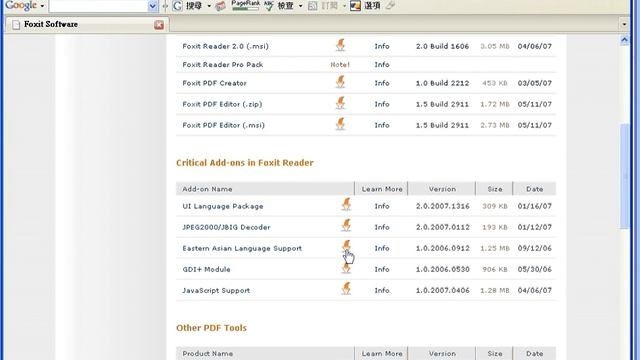Open Info link for Foxit PDF Editor (.msi)
The image size is (640, 360).
click(x=382, y=125)
